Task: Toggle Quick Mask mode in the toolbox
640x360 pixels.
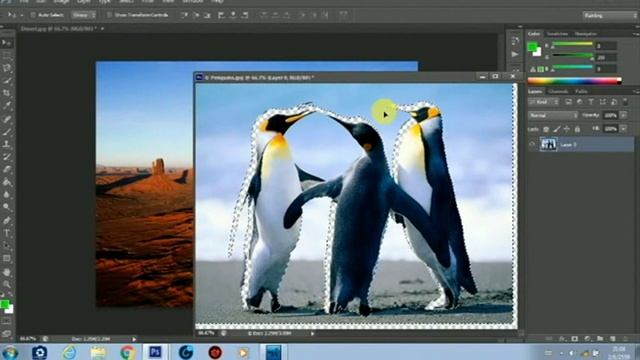Action: point(7,322)
